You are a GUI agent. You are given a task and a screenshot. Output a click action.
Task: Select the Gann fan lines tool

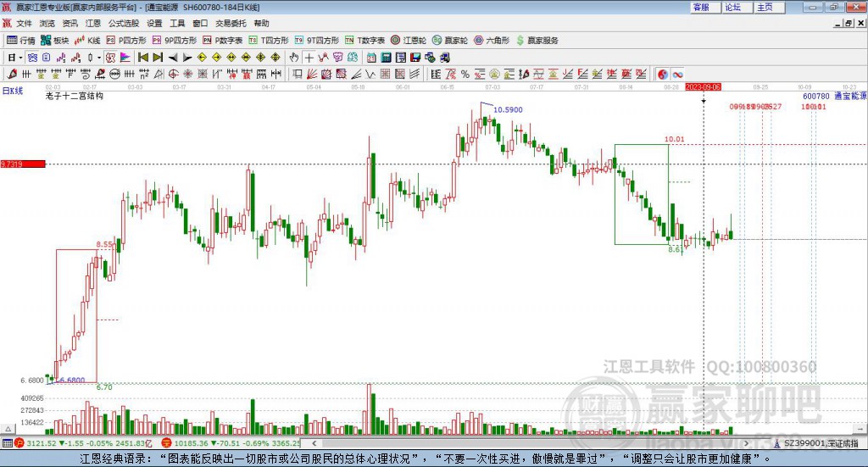click(312, 74)
